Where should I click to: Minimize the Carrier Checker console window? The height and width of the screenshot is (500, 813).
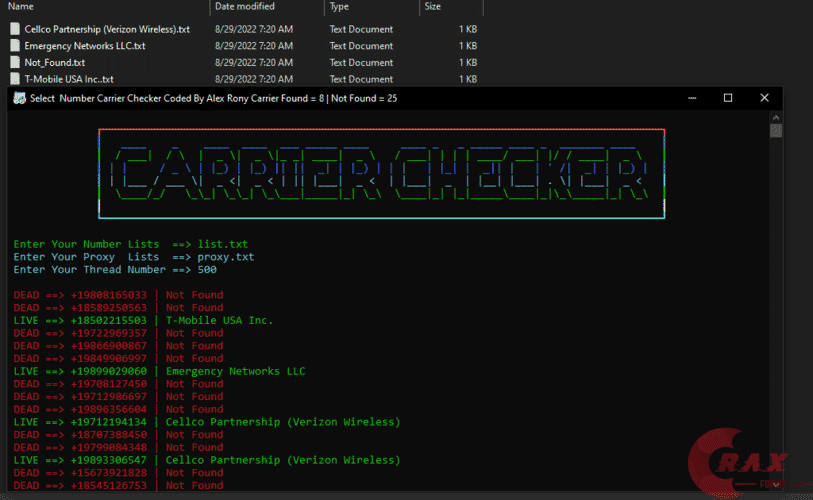[692, 98]
